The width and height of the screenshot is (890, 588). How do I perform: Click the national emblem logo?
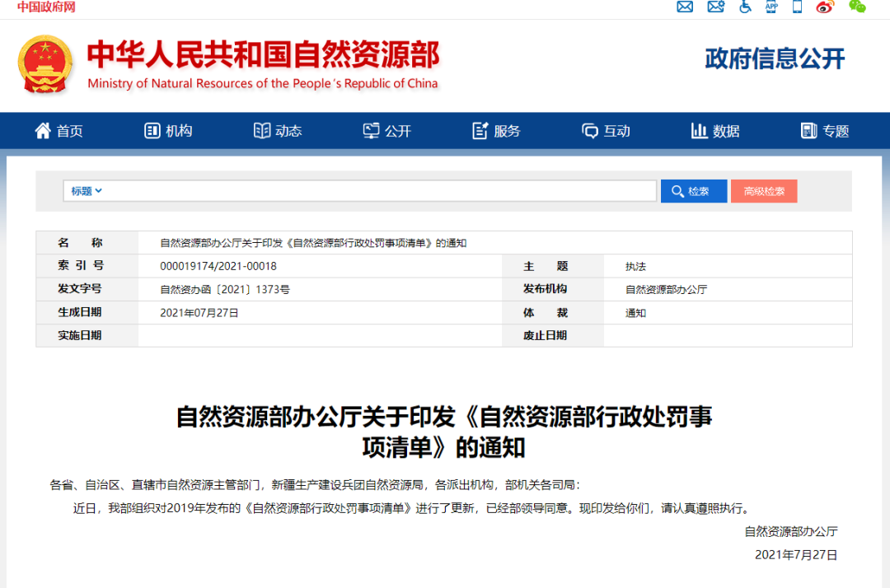[45, 63]
